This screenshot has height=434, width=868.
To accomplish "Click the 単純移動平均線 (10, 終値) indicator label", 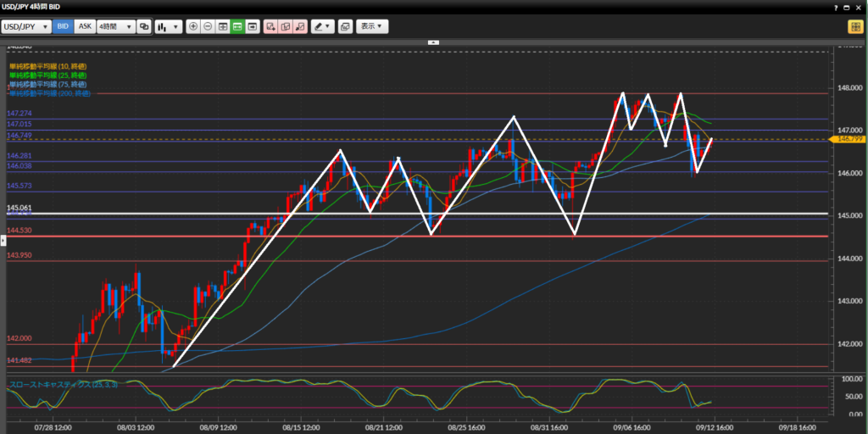I will (x=47, y=66).
